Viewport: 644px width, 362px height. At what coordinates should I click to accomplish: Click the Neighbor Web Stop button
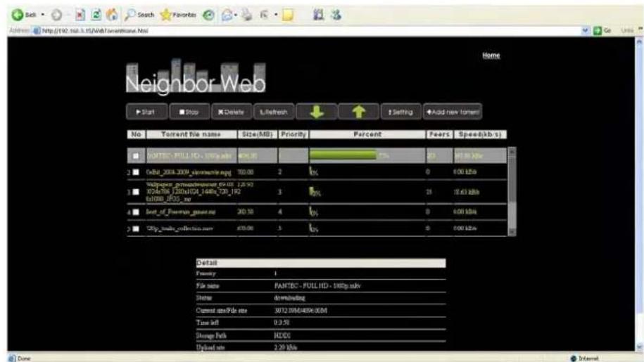coord(189,112)
